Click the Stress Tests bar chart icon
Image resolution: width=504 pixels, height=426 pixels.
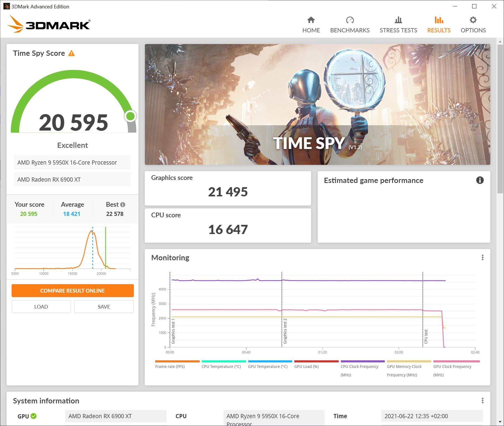[398, 20]
